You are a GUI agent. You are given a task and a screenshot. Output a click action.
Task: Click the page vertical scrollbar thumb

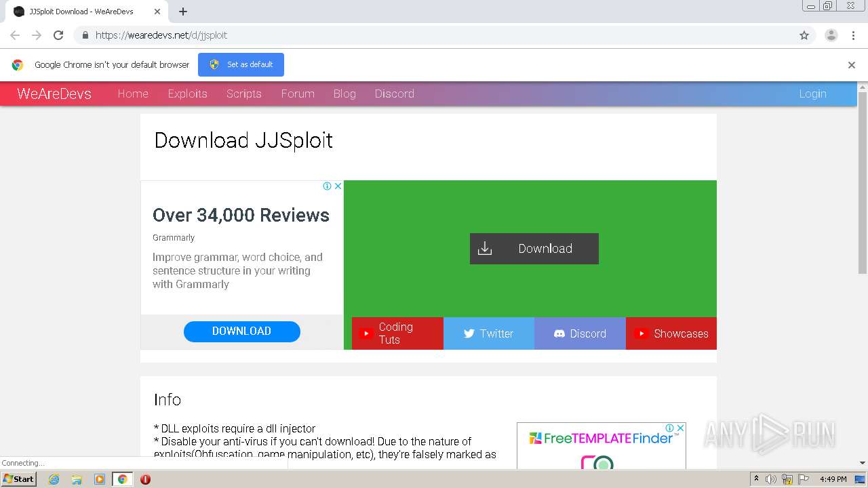click(863, 182)
